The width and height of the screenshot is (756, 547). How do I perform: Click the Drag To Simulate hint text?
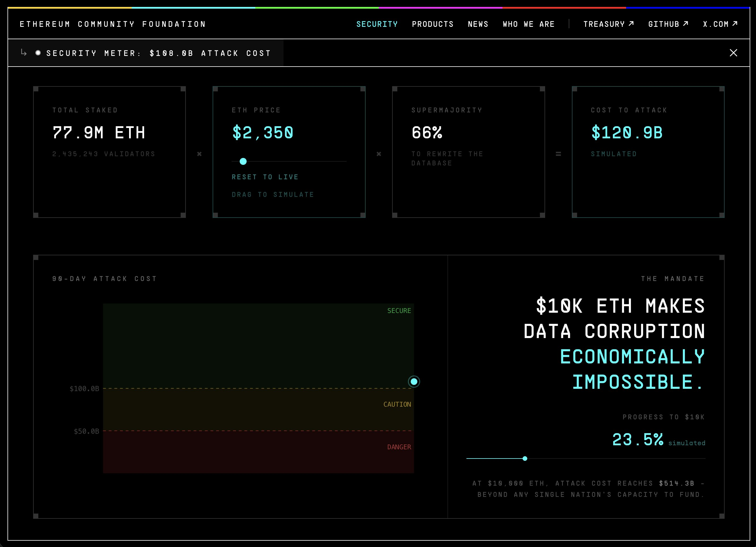click(x=273, y=195)
